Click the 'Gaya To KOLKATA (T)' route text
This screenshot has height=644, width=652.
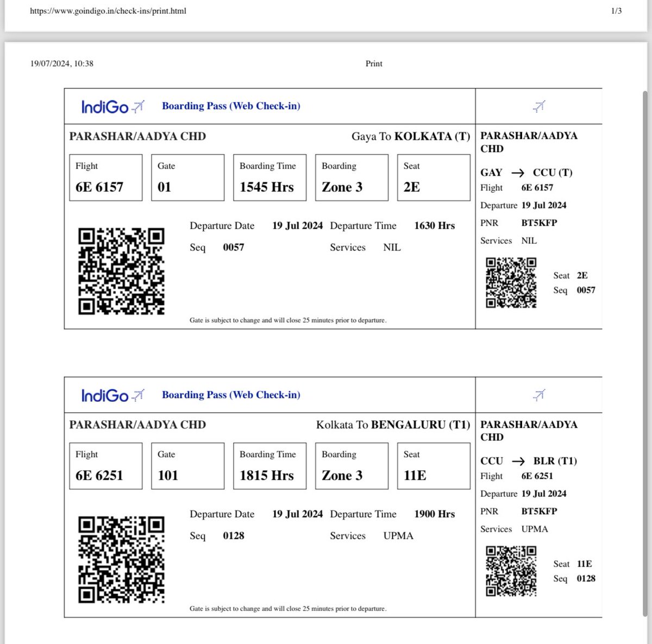coord(411,136)
